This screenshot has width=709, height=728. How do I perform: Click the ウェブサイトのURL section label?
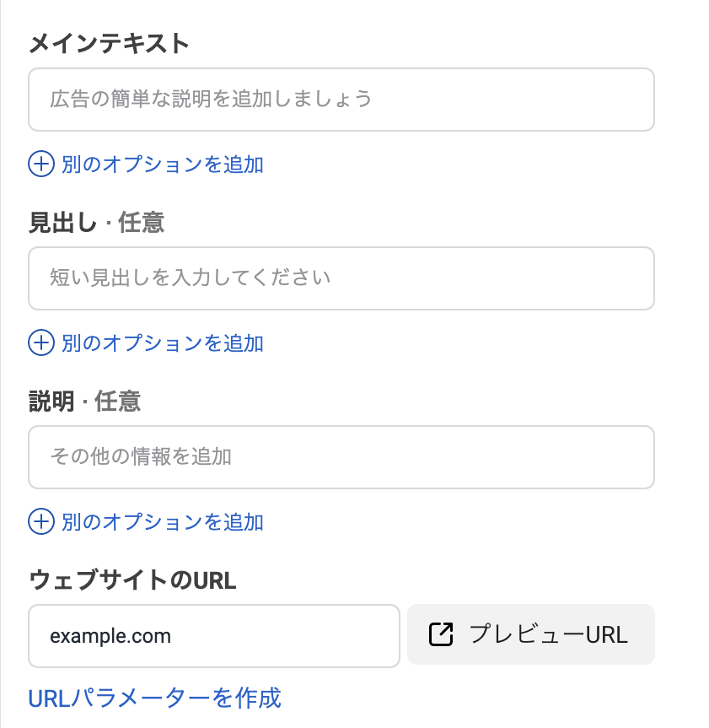pyautogui.click(x=132, y=580)
